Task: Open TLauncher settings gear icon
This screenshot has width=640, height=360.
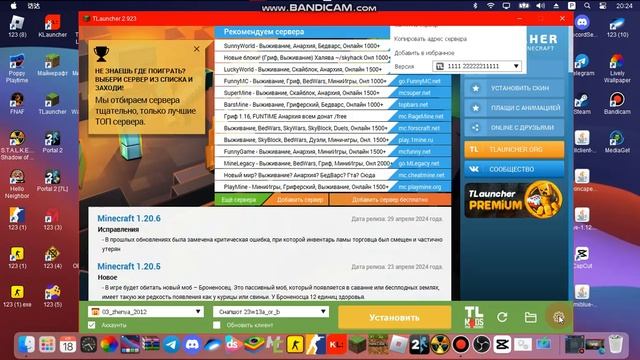Action: 558,317
